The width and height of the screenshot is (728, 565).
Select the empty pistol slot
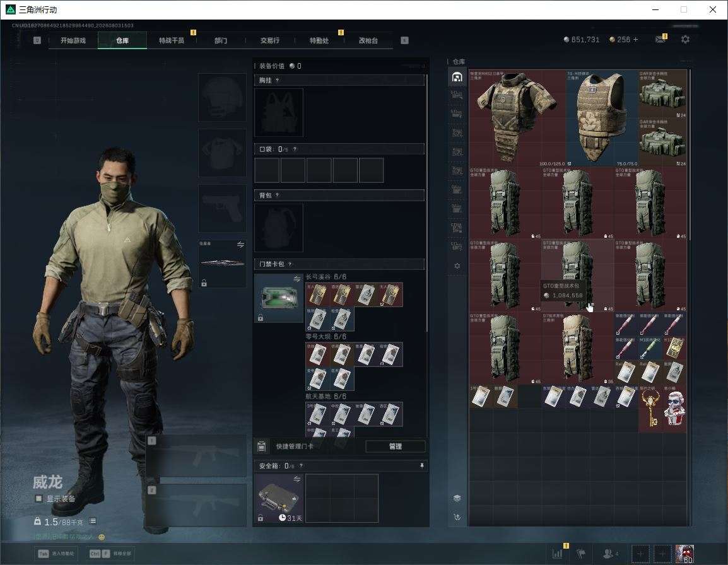[223, 208]
